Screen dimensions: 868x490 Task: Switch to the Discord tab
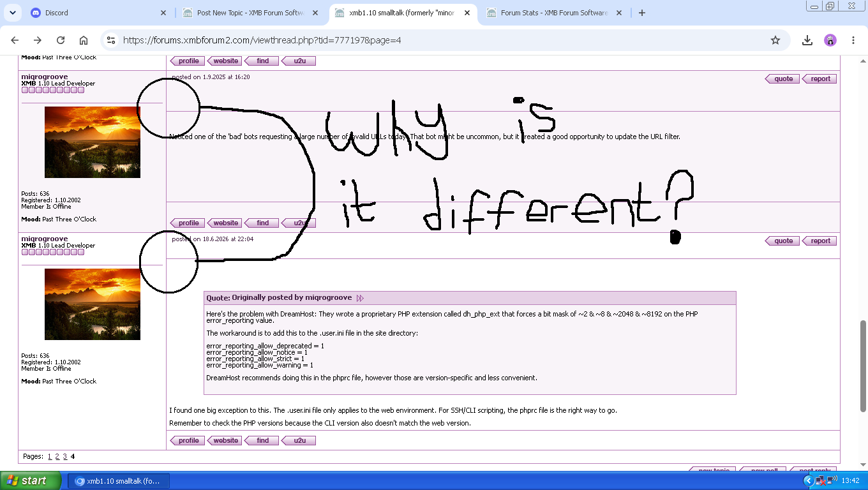point(99,13)
